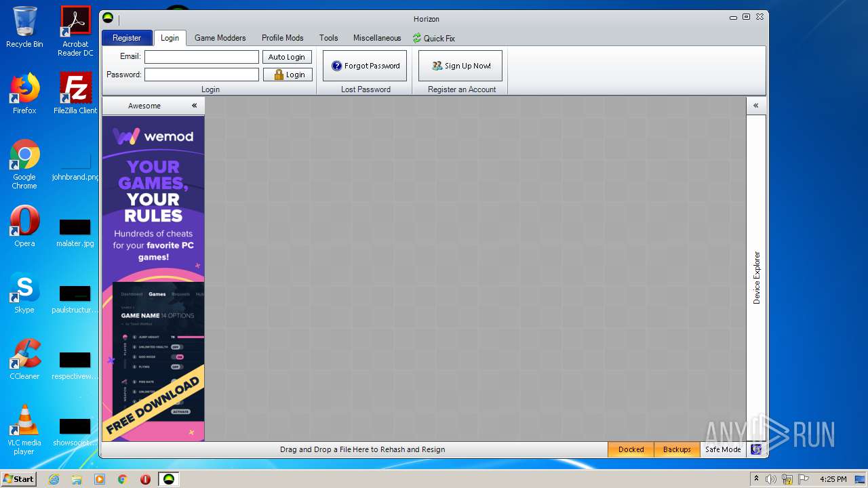This screenshot has width=868, height=488.
Task: Open the Miscellaneous tab
Action: click(377, 38)
